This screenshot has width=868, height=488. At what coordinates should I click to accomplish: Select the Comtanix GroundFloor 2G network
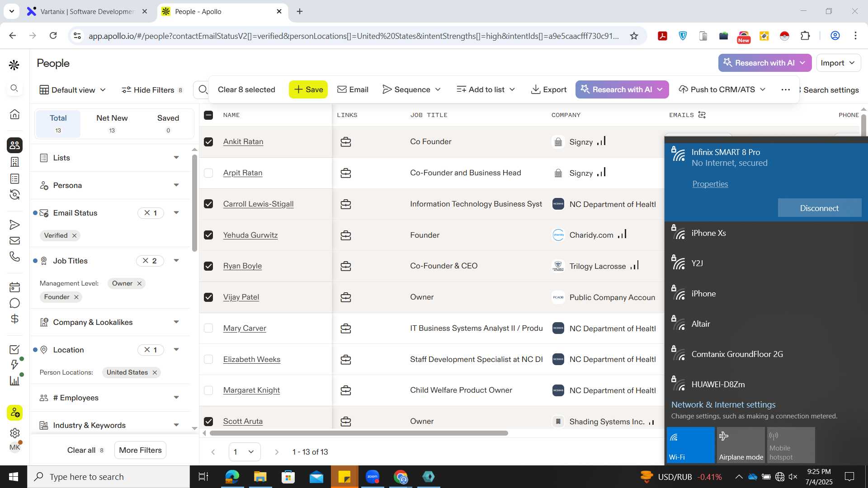coord(766,355)
